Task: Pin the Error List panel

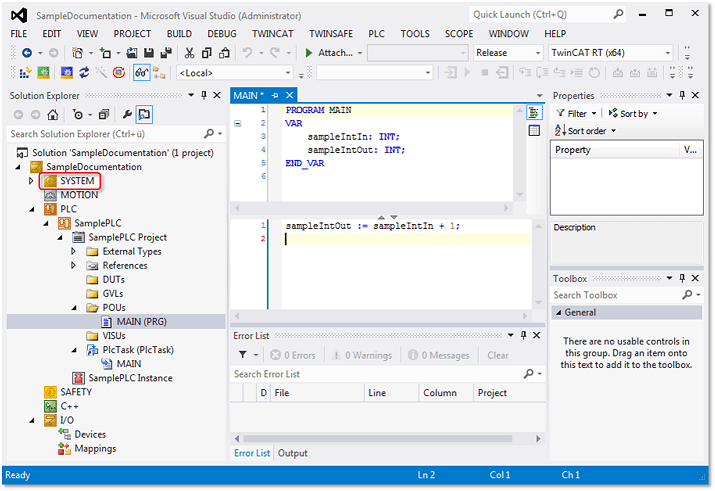Action: tap(523, 335)
